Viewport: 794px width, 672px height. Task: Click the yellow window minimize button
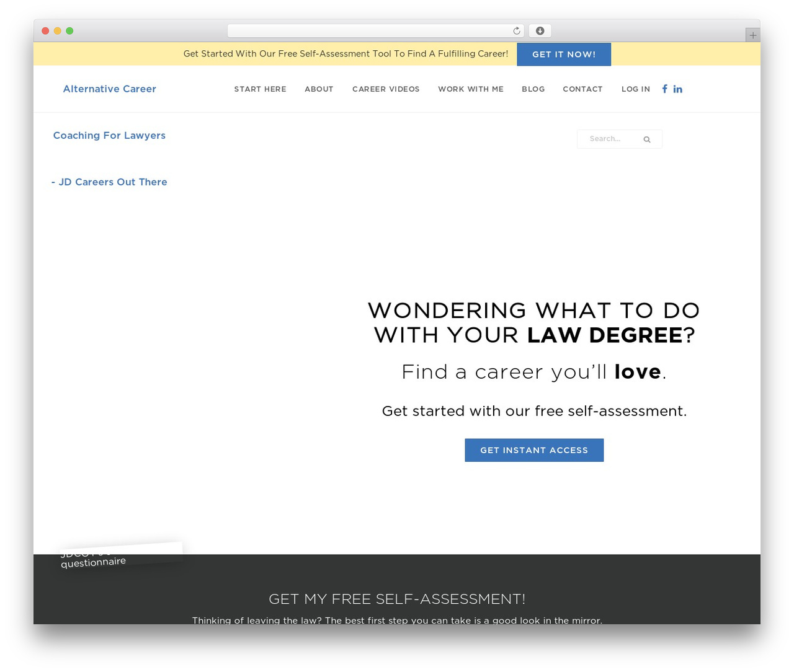58,31
